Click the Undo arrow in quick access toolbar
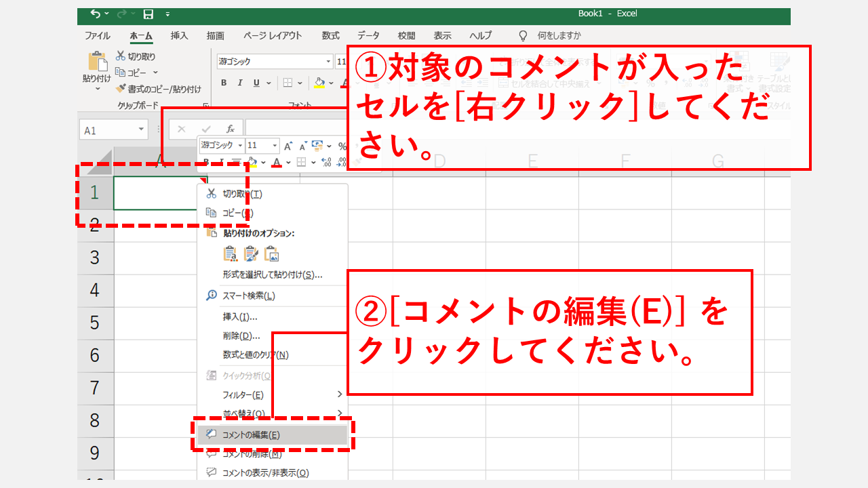Image resolution: width=868 pixels, height=488 pixels. pos(95,14)
